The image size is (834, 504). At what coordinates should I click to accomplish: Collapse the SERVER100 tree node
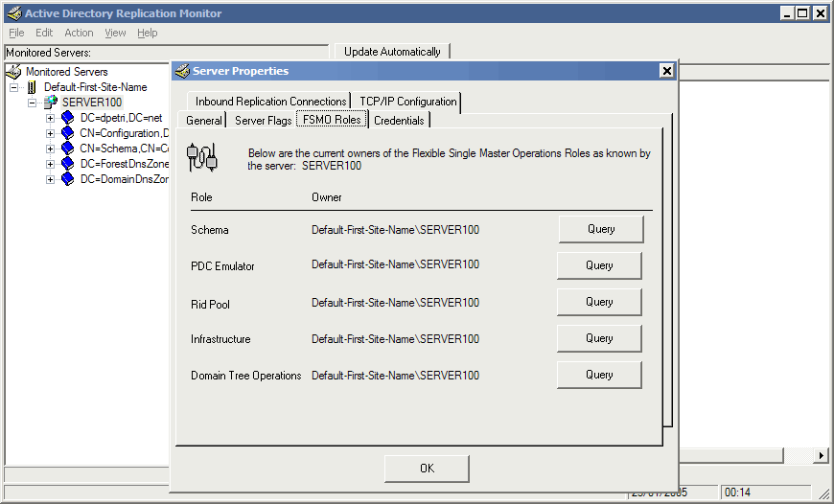[x=33, y=103]
